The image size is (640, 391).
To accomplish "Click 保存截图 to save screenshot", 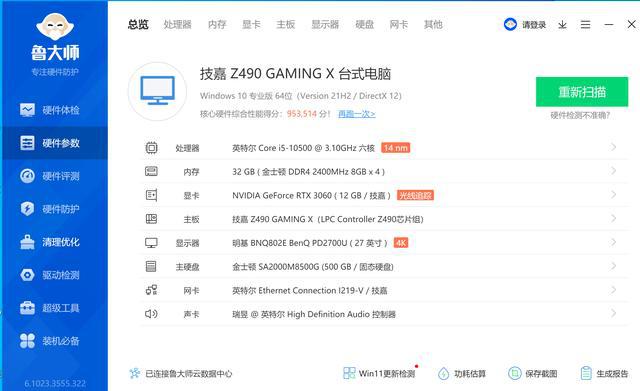I will click(x=533, y=373).
